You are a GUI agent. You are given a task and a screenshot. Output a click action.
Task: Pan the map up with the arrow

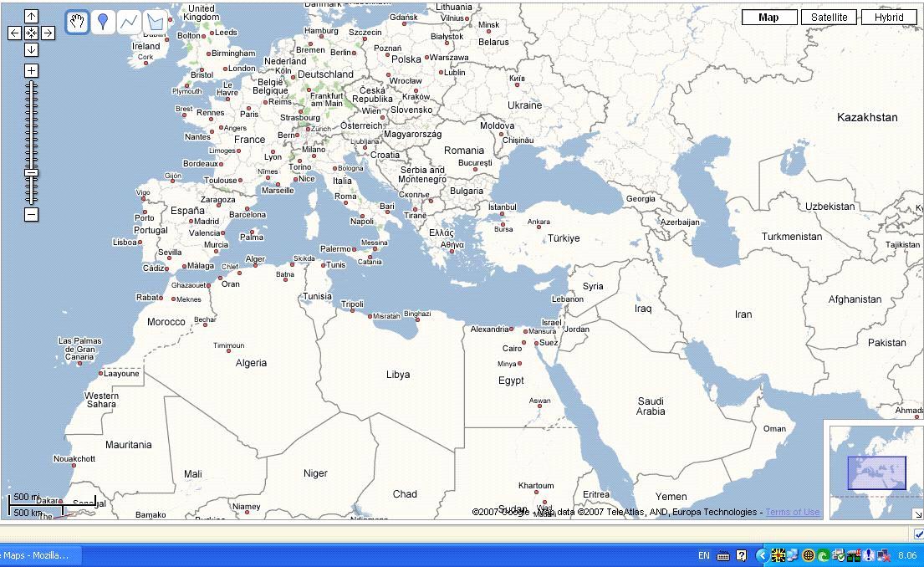tap(31, 17)
